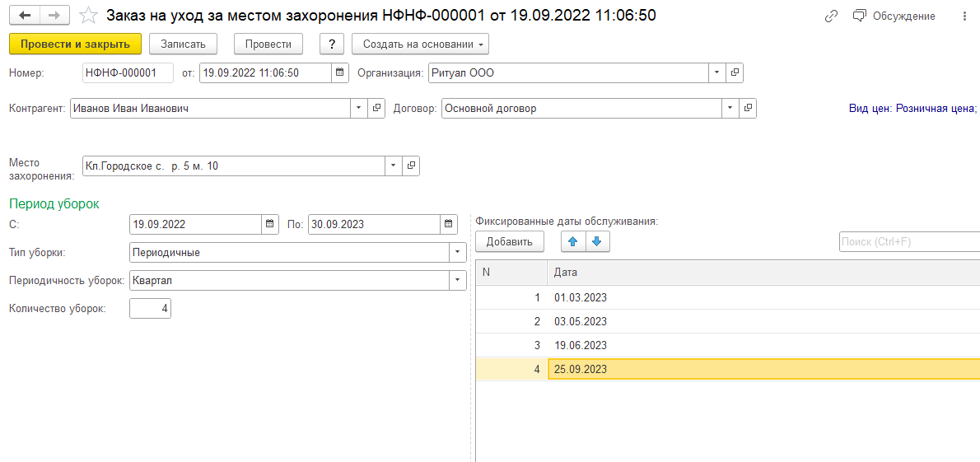Open the Организация record with open icon
Screen dimensions: 980x462
click(735, 72)
